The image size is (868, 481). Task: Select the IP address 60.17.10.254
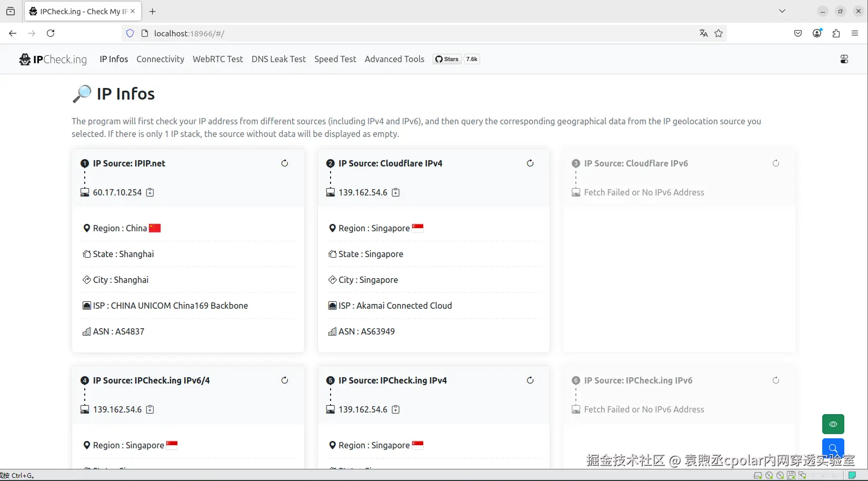[x=117, y=192]
